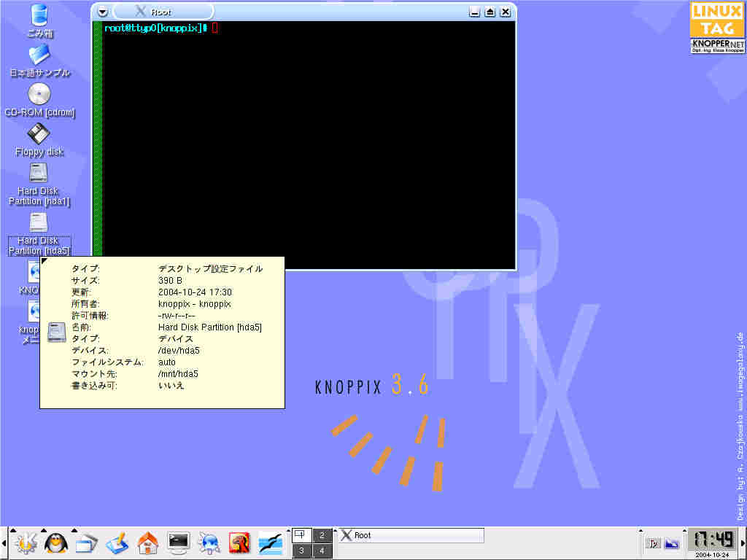This screenshot has height=560, width=747.
Task: Click the デスクトップ設定ファイル type value
Action: point(210,268)
